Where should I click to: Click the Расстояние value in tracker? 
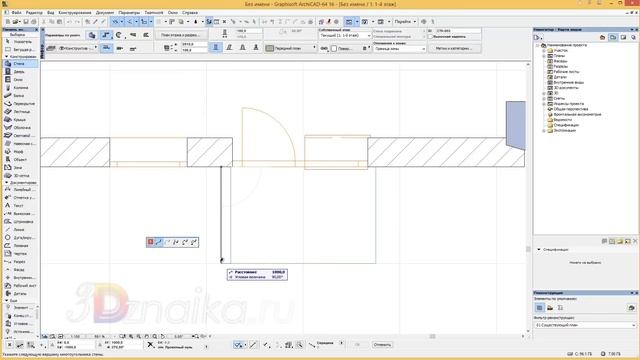point(278,272)
